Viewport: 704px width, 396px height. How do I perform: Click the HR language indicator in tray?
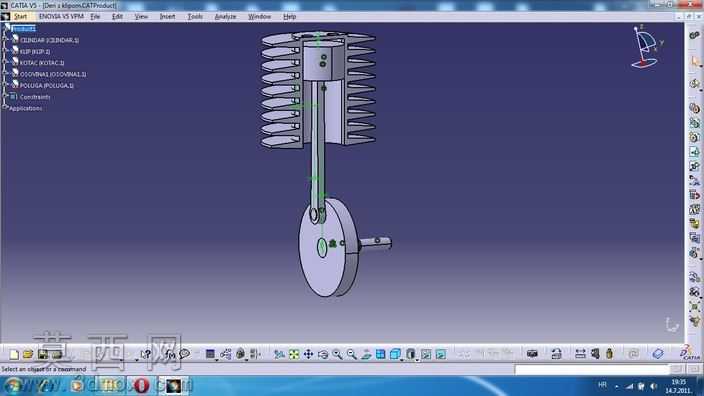(x=602, y=385)
